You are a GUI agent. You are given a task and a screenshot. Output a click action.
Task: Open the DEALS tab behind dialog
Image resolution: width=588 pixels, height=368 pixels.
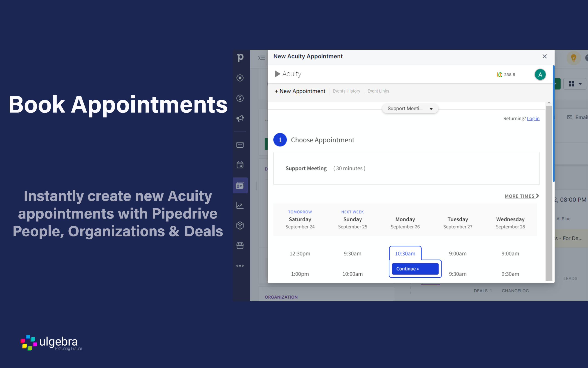(483, 291)
